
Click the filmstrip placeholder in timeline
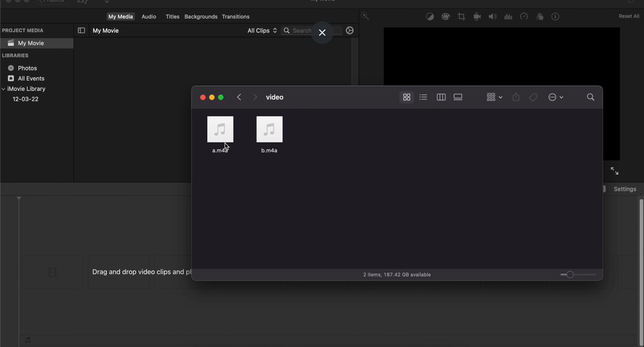[52, 272]
